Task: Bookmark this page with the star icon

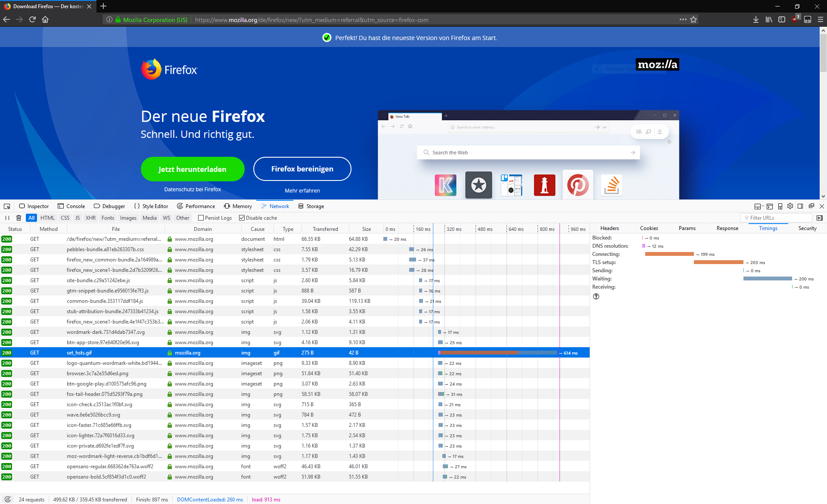Action: tap(693, 20)
